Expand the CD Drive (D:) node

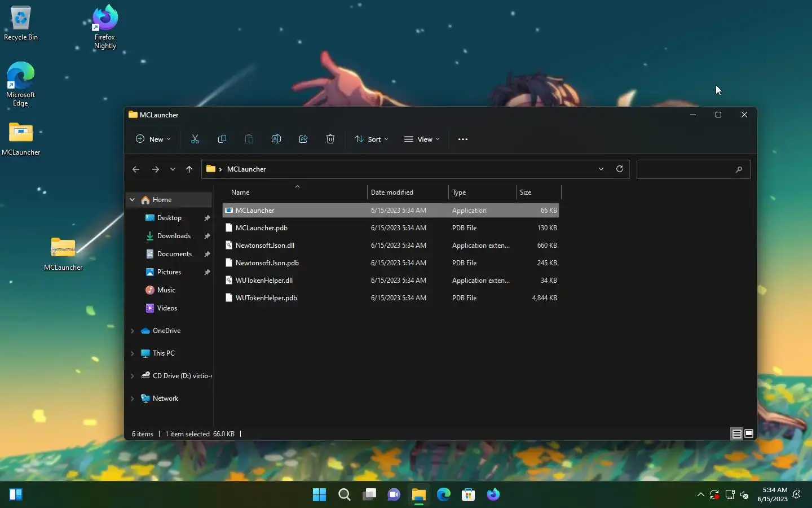(132, 376)
